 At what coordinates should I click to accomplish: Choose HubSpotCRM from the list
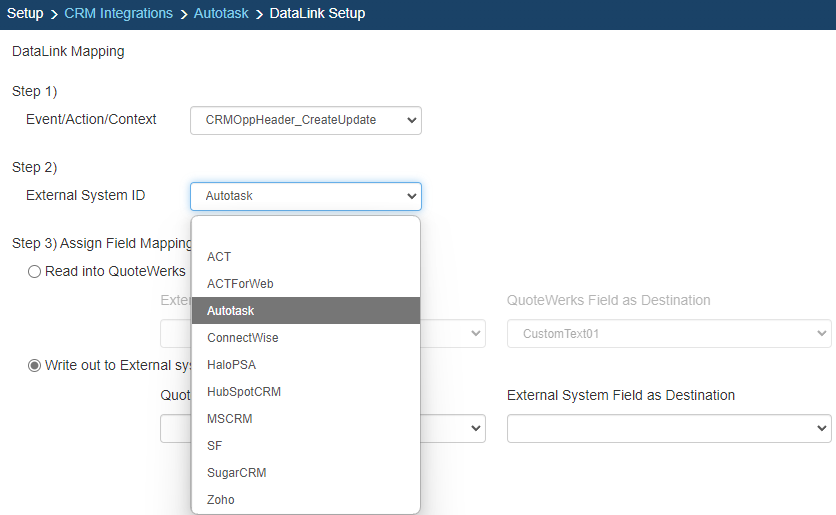pyautogui.click(x=244, y=392)
